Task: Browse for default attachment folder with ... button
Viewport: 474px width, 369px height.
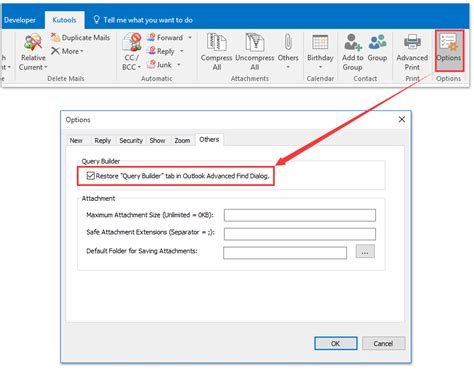Action: pyautogui.click(x=365, y=252)
